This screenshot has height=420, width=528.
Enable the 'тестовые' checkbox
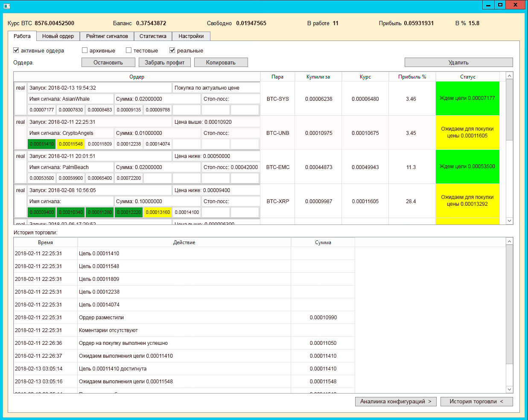[x=128, y=50]
